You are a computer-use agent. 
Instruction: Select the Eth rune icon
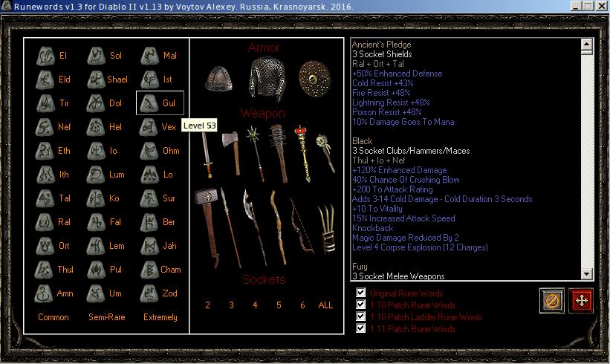coord(45,151)
